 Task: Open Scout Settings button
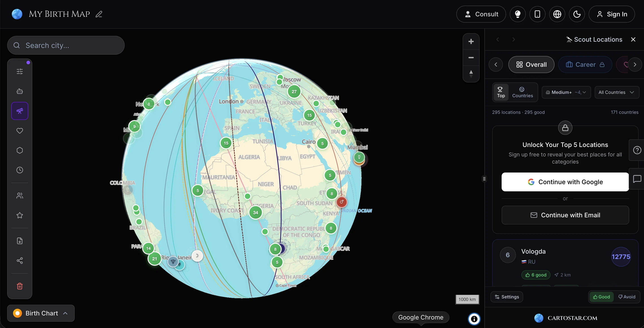pyautogui.click(x=507, y=297)
